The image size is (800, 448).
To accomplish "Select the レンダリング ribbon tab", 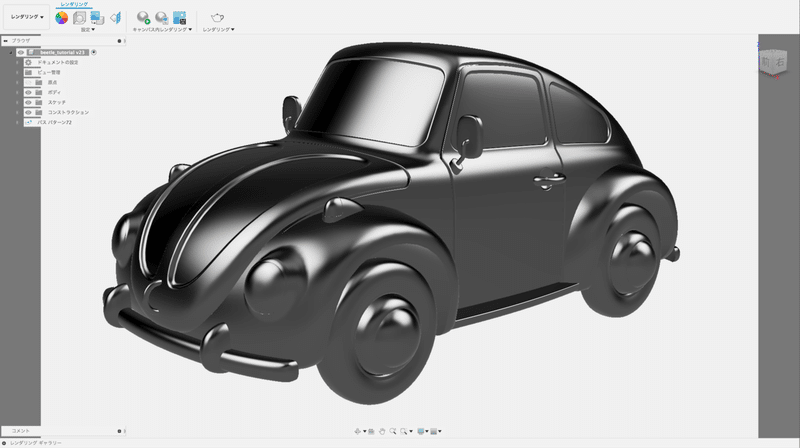I will point(74,4).
